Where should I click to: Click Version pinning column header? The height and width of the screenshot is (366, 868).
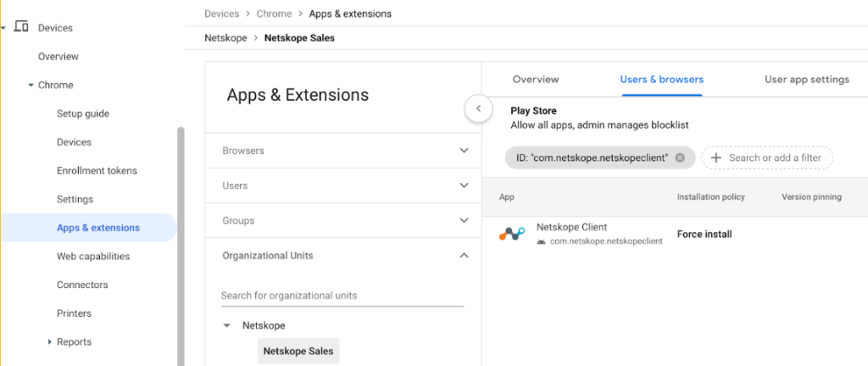811,197
